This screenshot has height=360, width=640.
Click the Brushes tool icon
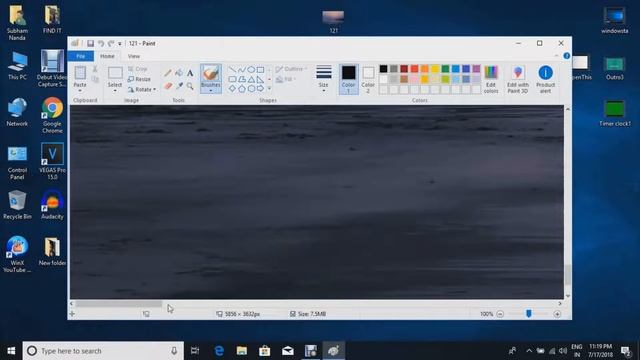211,73
